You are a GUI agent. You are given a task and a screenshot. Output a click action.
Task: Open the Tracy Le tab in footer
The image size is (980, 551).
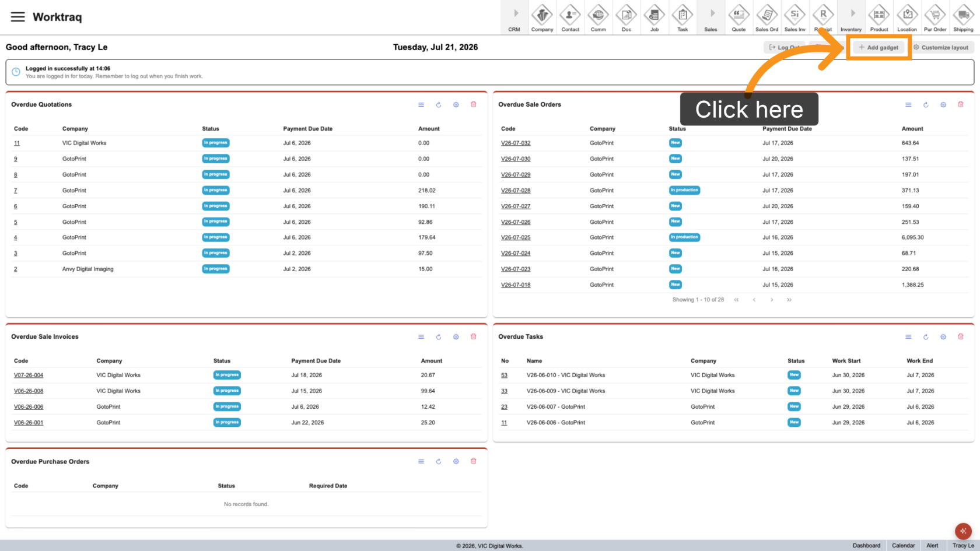(x=963, y=546)
